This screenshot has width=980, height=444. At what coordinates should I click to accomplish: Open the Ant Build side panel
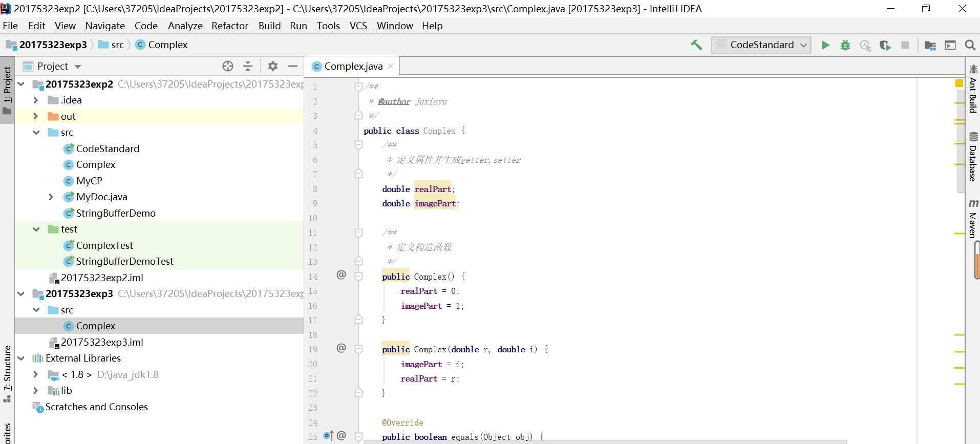click(973, 89)
